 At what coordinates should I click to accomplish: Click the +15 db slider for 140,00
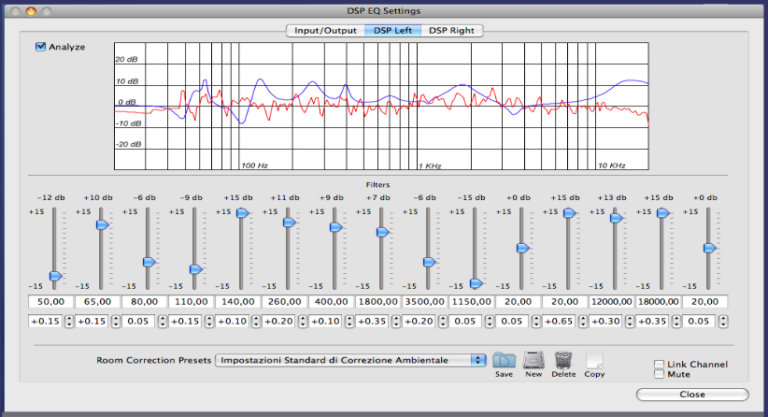tap(242, 213)
